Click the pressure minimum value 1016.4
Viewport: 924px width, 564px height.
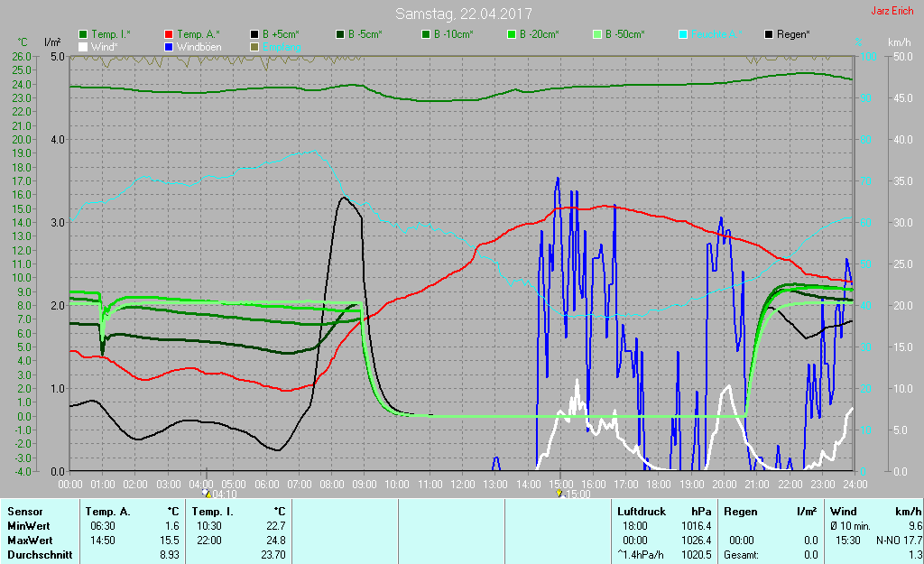[697, 526]
